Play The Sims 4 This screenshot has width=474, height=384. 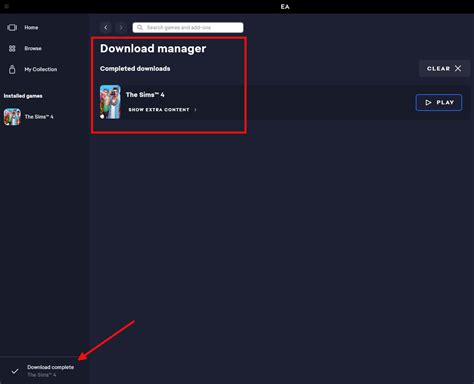(439, 103)
